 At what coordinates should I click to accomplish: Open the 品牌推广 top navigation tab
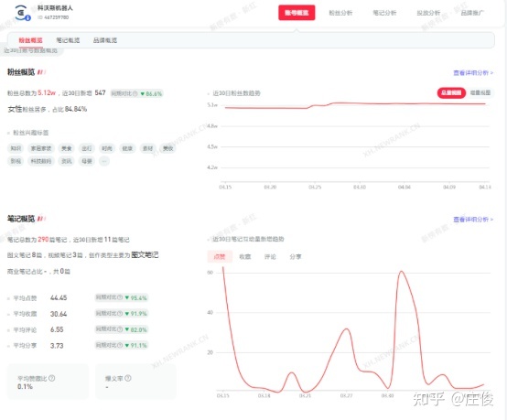[x=472, y=13]
